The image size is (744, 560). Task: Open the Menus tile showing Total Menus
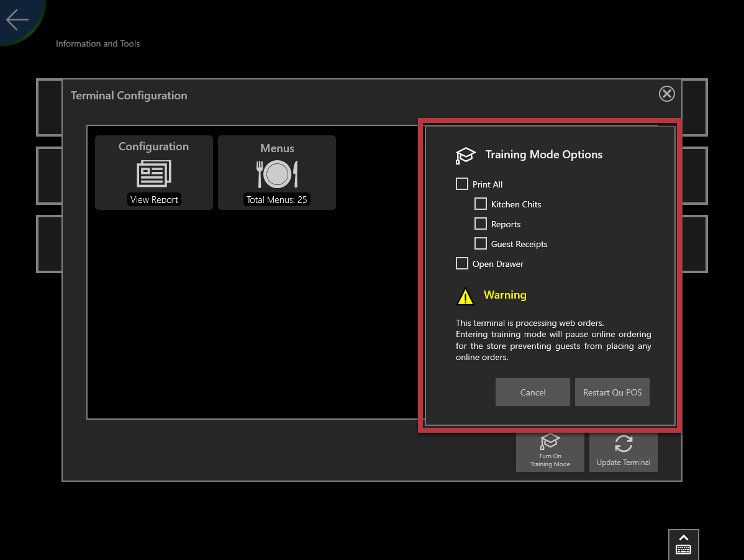(277, 173)
